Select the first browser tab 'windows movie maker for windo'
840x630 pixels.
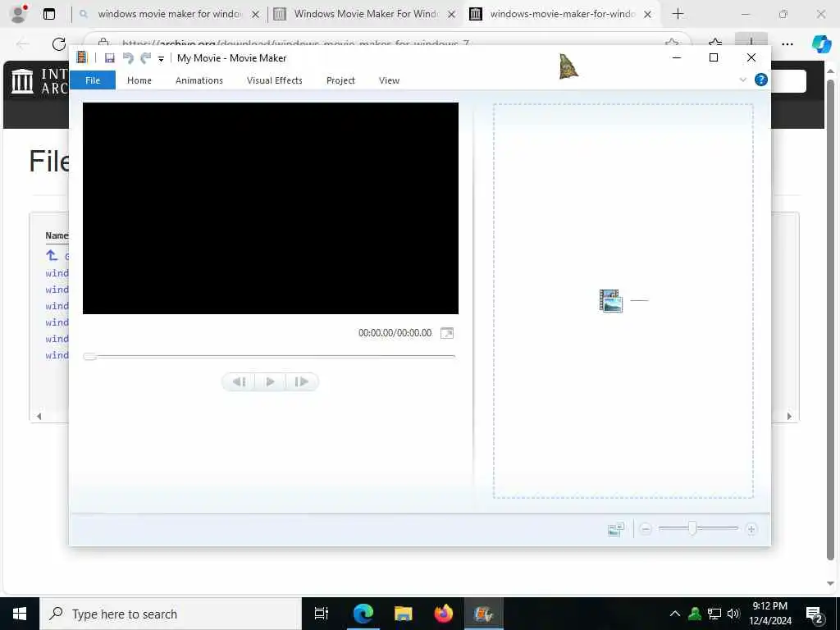click(169, 14)
